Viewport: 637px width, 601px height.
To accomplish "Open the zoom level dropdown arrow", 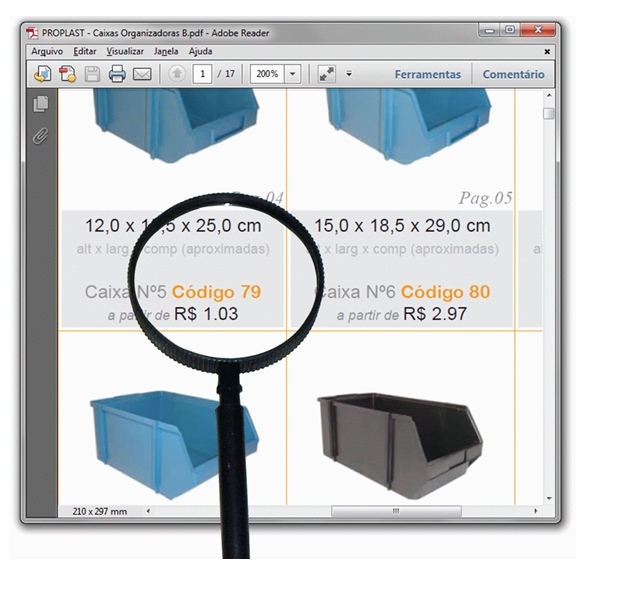I will pyautogui.click(x=293, y=74).
